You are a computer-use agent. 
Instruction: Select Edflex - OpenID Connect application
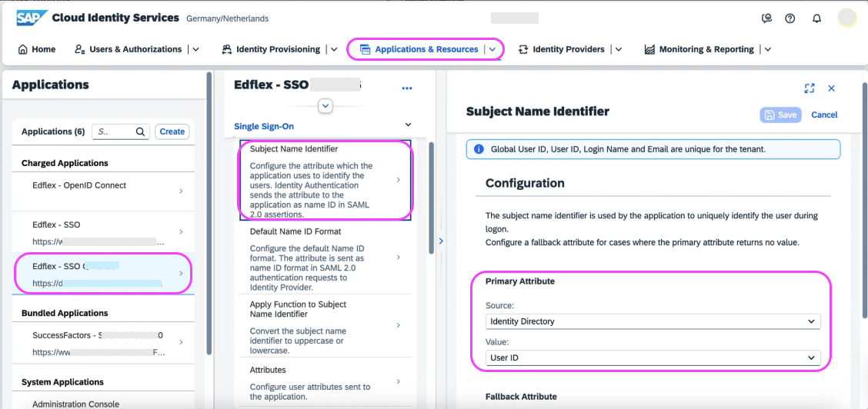[x=103, y=191]
